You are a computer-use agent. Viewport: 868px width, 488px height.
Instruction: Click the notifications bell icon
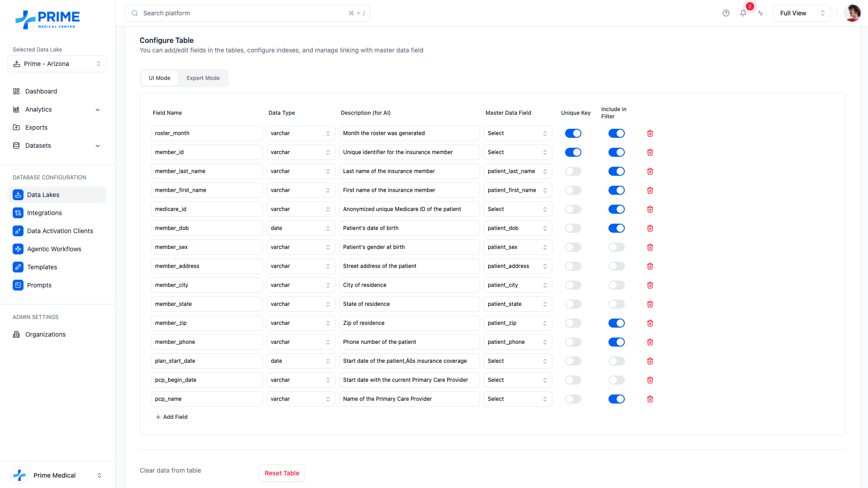pyautogui.click(x=743, y=13)
